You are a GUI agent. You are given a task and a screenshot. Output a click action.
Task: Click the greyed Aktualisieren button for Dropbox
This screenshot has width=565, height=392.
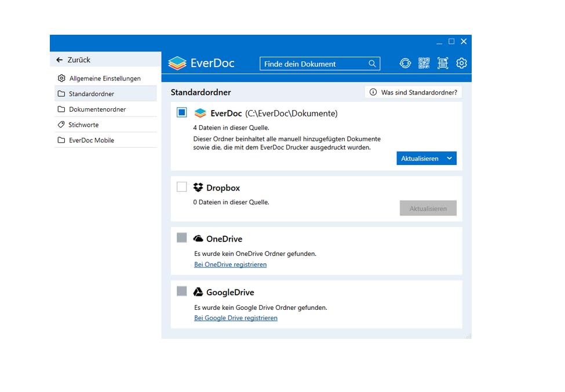click(428, 208)
